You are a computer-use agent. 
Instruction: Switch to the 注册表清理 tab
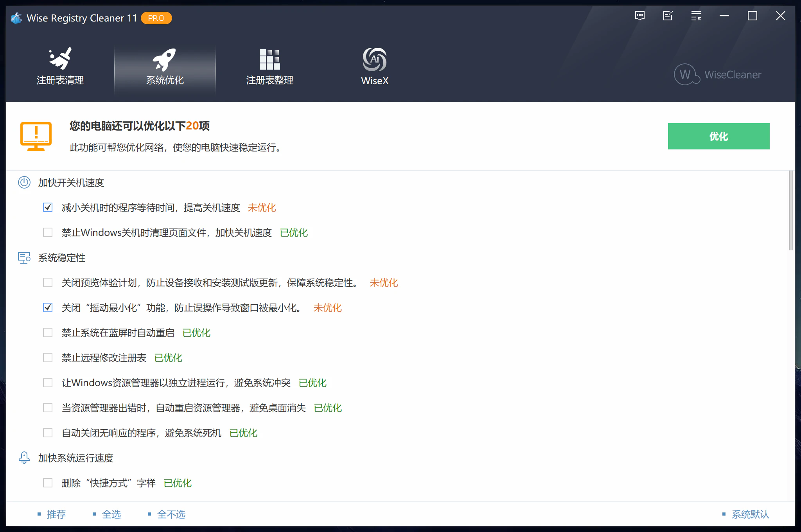tap(60, 80)
